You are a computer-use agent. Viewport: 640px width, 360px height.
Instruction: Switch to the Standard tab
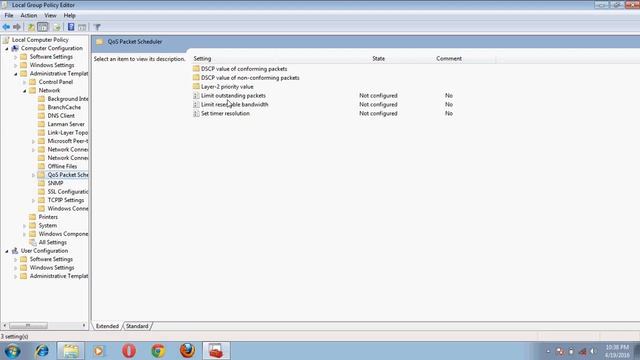coord(137,326)
